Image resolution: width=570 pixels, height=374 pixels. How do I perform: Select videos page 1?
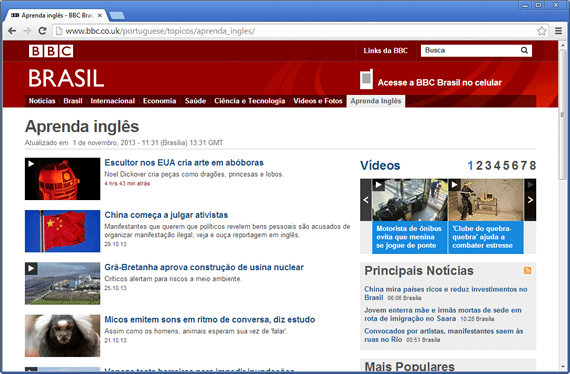(x=470, y=166)
